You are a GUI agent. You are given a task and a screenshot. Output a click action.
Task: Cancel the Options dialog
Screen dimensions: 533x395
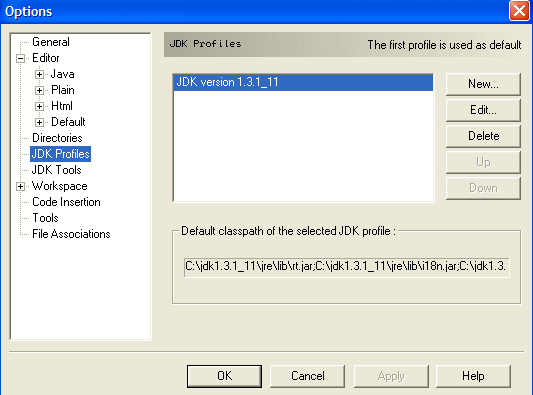point(307,376)
